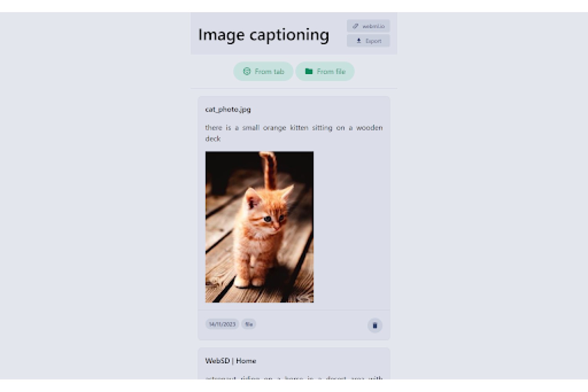Screen dimensions: 588x392
Task: Click the Image captioning page heading
Action: click(263, 34)
